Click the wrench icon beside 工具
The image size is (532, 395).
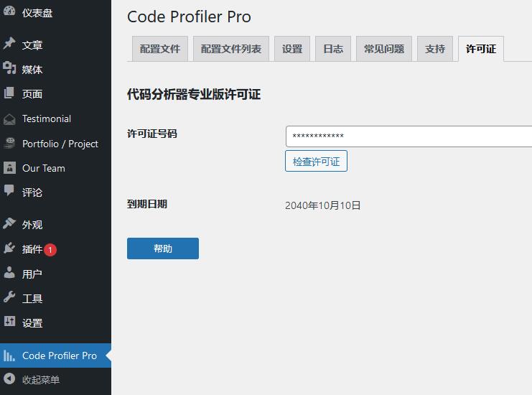tap(9, 297)
